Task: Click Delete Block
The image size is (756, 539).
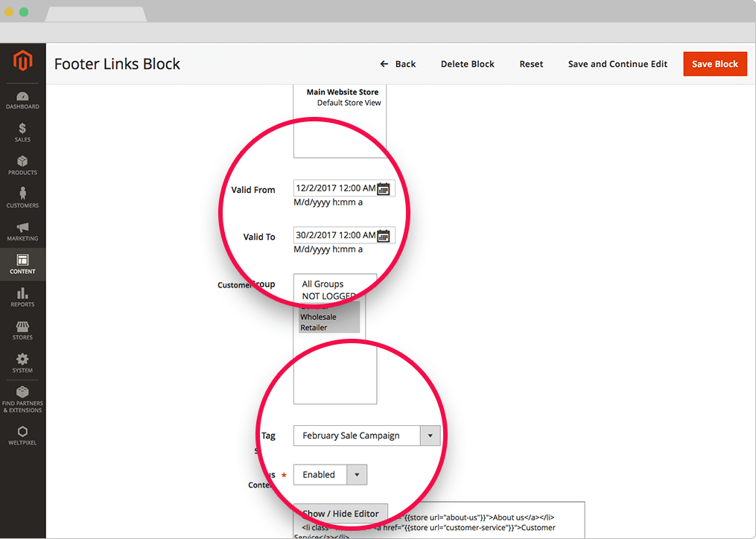Action: pyautogui.click(x=467, y=64)
